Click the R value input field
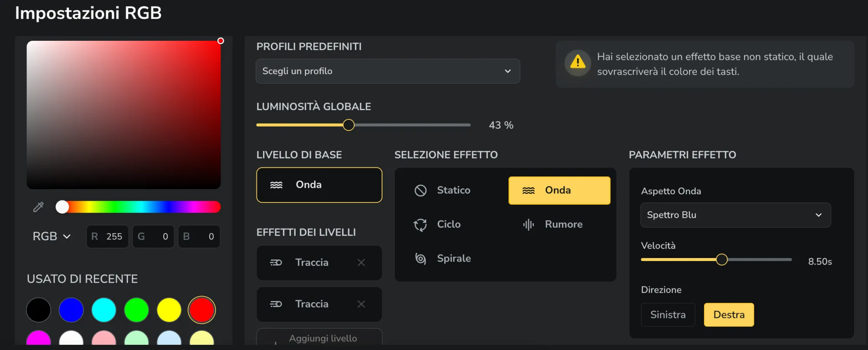This screenshot has height=350, width=868. coord(107,236)
